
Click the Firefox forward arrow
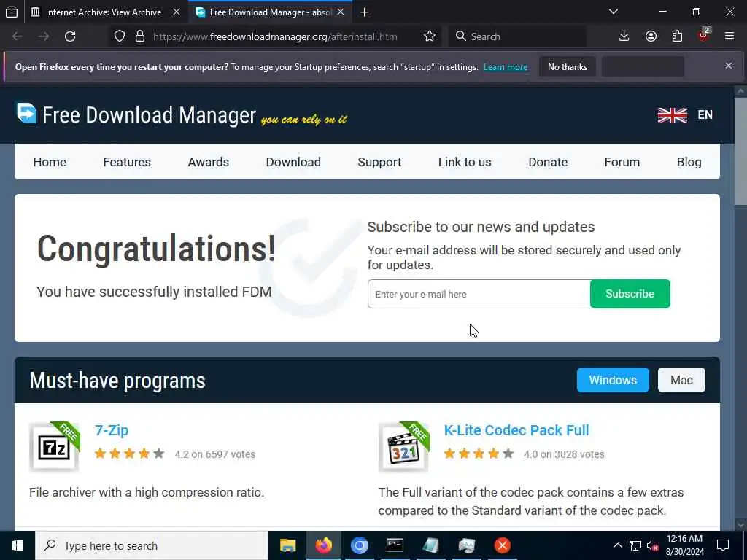(44, 36)
